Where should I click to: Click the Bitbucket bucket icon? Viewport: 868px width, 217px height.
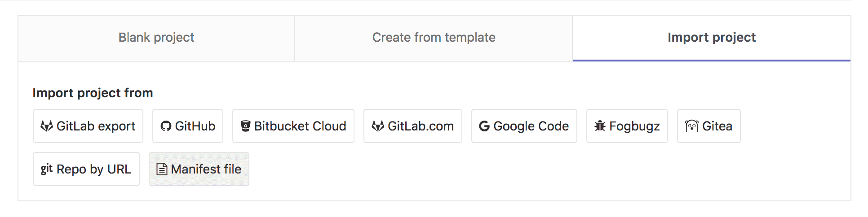[x=245, y=126]
